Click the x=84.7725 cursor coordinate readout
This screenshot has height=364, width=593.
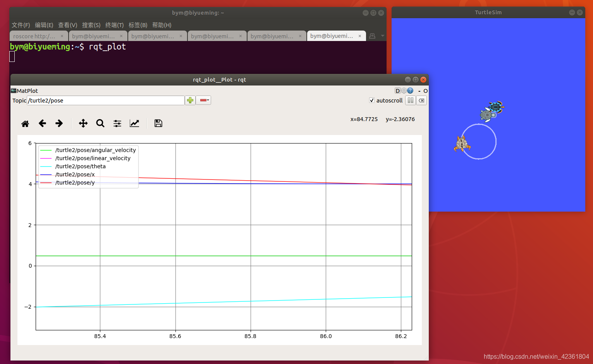[x=364, y=120]
